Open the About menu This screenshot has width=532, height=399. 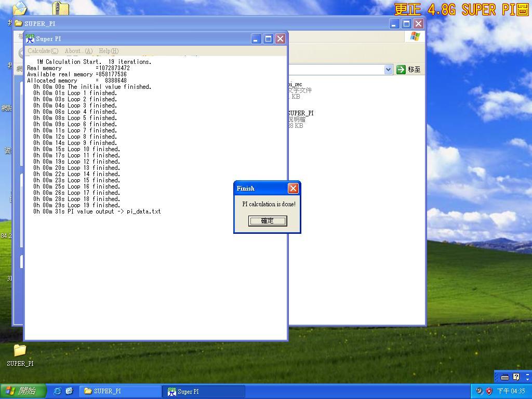pos(78,51)
